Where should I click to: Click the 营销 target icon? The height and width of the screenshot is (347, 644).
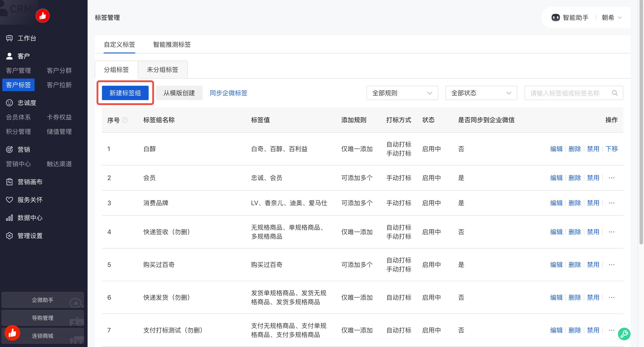click(9, 149)
